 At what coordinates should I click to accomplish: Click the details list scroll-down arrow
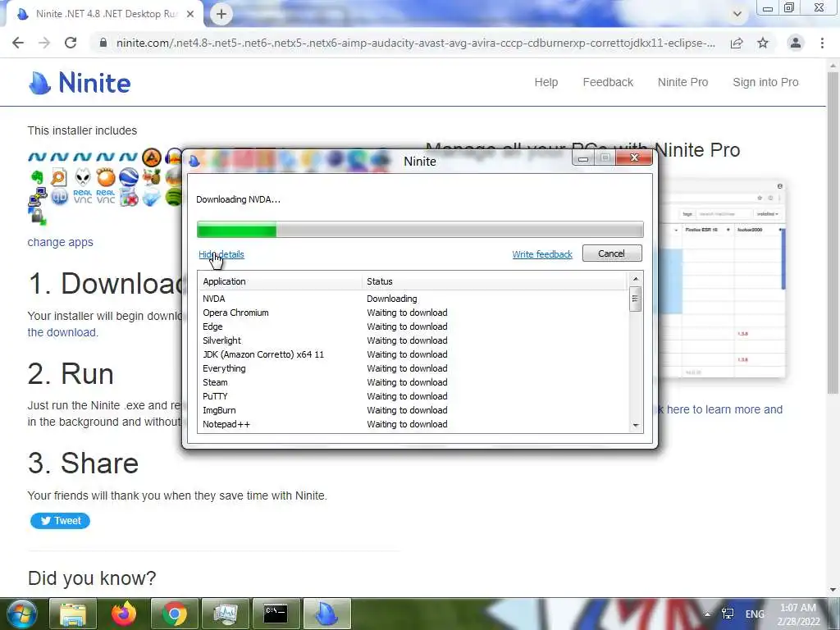(x=636, y=426)
